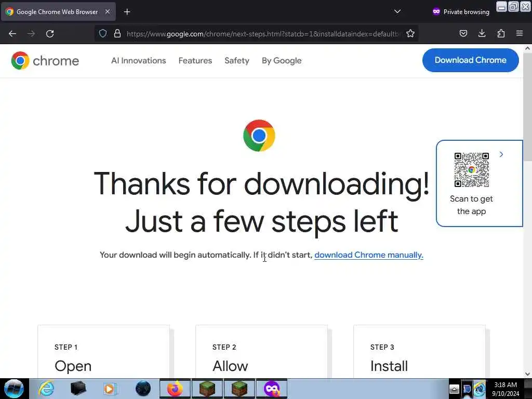Open the AI Innovations menu item
Viewport: 532px width, 399px height.
(138, 60)
